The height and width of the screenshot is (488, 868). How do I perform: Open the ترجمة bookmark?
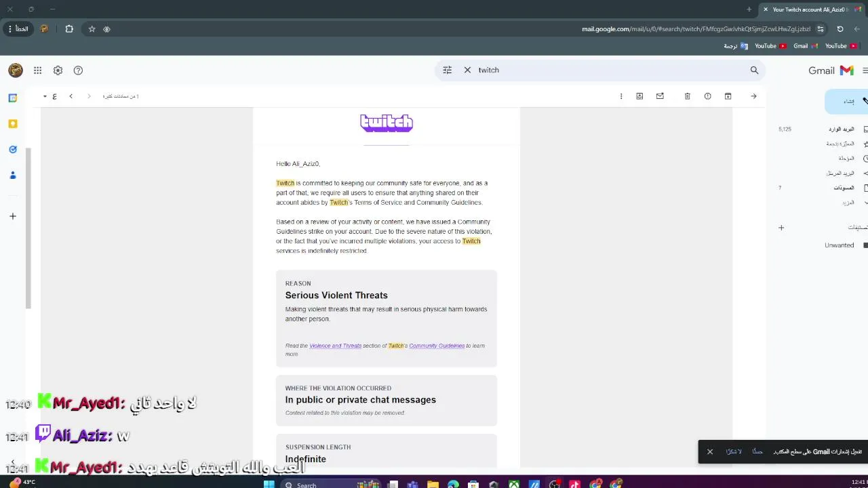click(736, 46)
